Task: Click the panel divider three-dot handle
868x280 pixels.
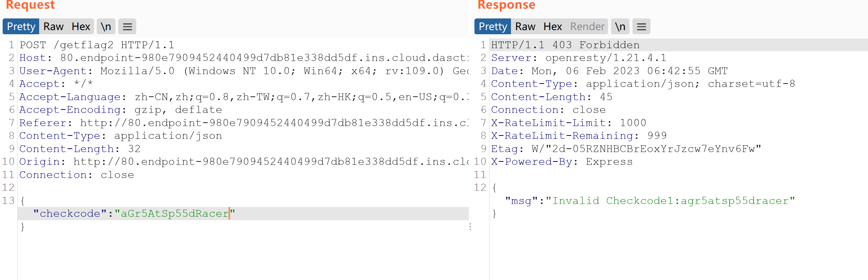Action: (x=470, y=227)
